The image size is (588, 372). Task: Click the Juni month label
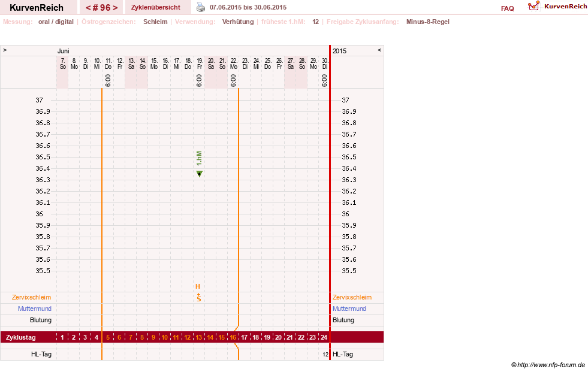(x=63, y=51)
